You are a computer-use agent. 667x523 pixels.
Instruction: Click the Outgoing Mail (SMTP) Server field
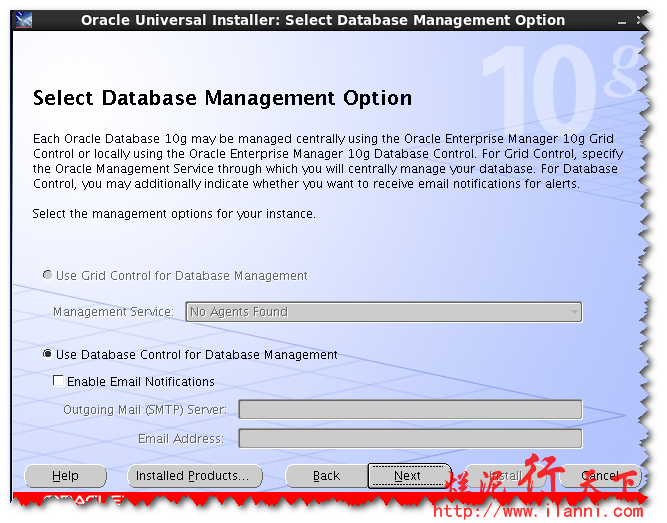tap(410, 410)
